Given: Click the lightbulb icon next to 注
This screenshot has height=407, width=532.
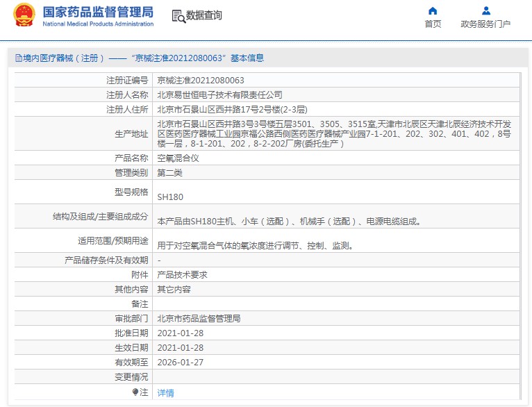Looking at the screenshot, I should click(135, 392).
